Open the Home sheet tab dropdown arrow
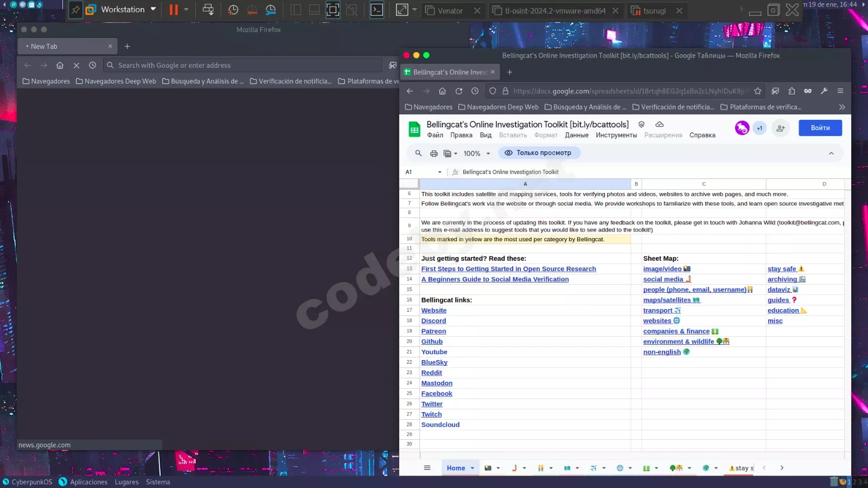 pos(473,468)
